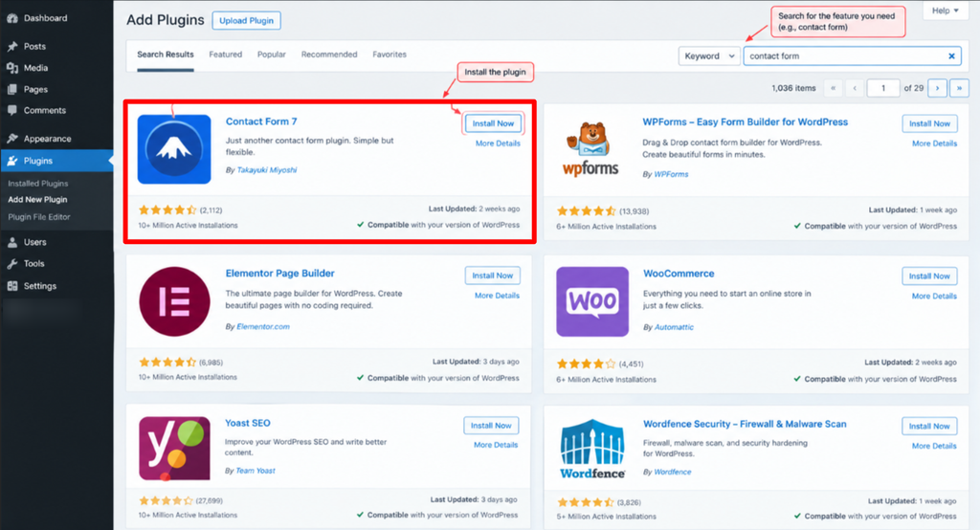Expand the Help dropdown tab
The width and height of the screenshot is (980, 530).
[x=945, y=11]
